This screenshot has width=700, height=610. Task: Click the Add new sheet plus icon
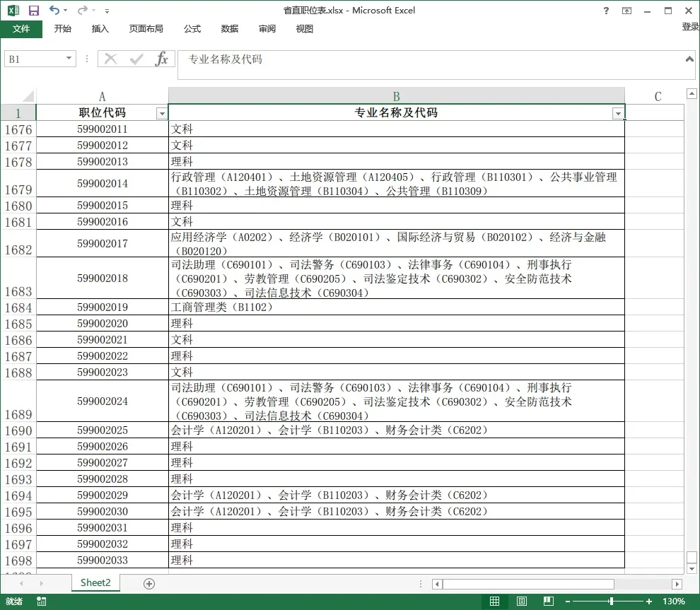(148, 583)
